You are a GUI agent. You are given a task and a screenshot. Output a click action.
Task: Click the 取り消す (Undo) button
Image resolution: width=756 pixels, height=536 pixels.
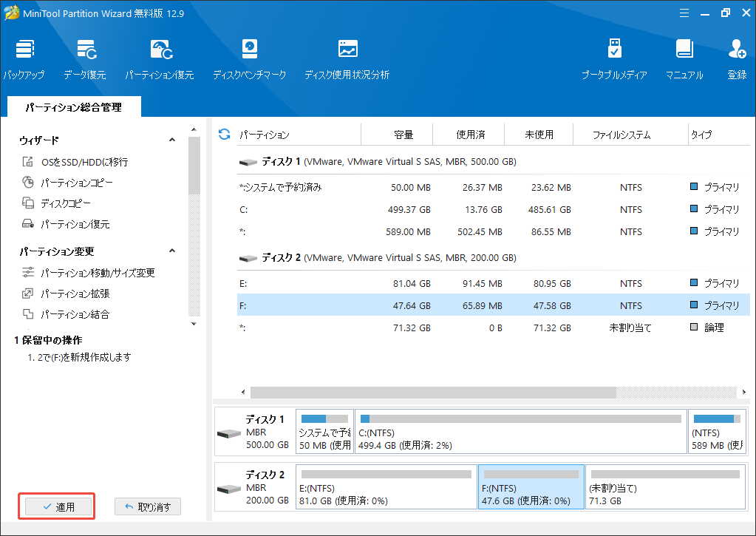148,506
